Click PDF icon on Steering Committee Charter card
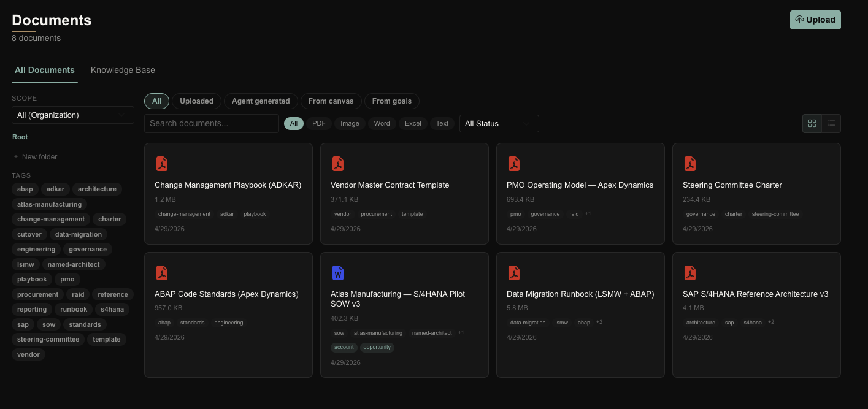868x409 pixels. 690,164
